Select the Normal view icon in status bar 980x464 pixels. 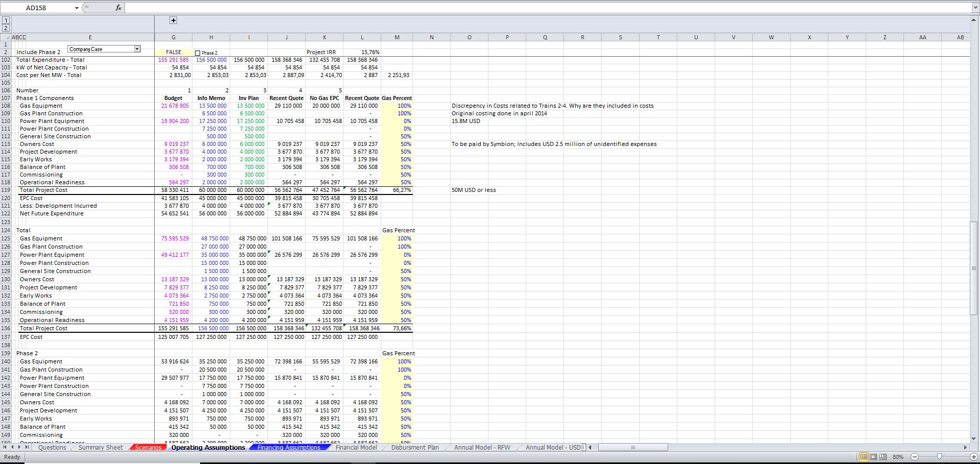[864, 457]
